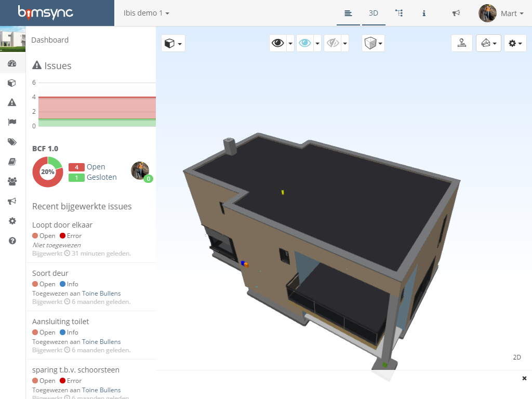Open the Toine Bullens link under Soort deur
Viewport: 532px width, 399px height.
point(101,294)
